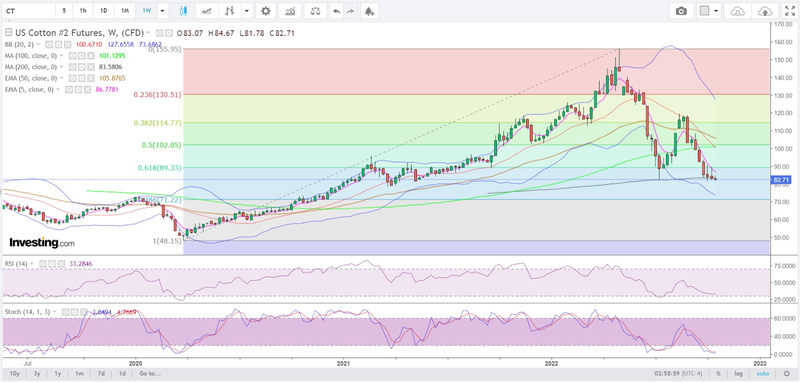Click the undo arrow icon
Screen dimensions: 800x382
336,10
